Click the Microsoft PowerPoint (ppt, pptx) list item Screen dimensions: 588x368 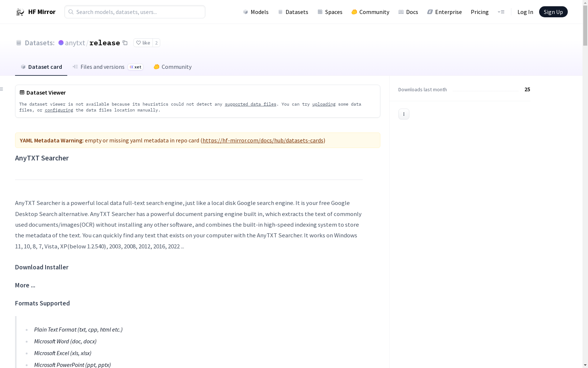[x=72, y=365]
